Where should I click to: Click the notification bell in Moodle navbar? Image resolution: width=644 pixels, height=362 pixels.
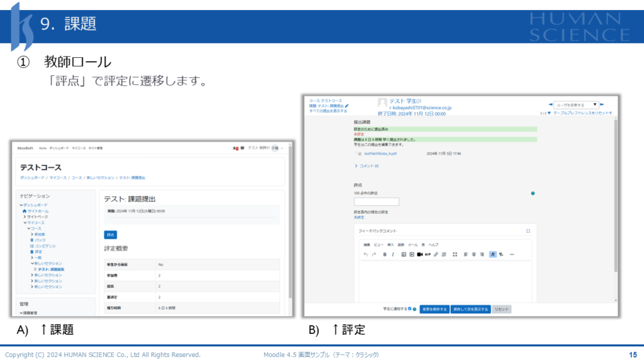[x=235, y=148]
